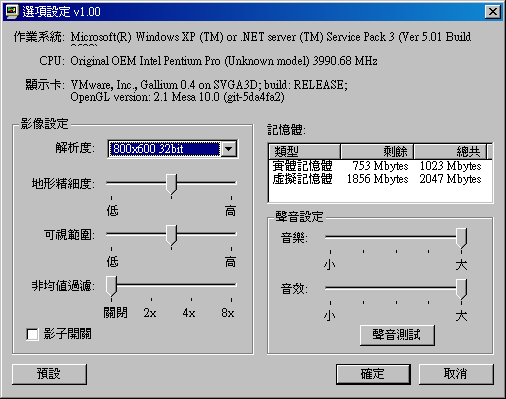Click the 音效 sound effects slider thumb
Screen dimensions: 506x399
pyautogui.click(x=462, y=289)
